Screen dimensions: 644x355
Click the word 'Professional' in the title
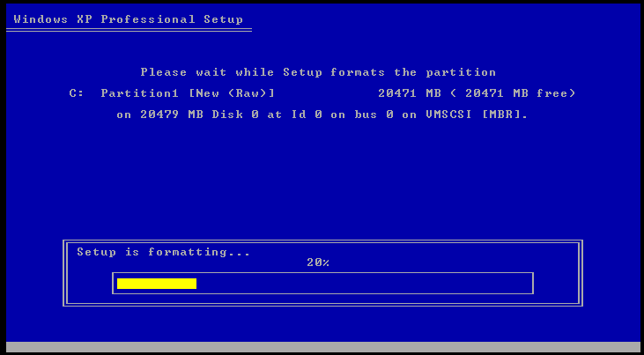click(x=148, y=19)
